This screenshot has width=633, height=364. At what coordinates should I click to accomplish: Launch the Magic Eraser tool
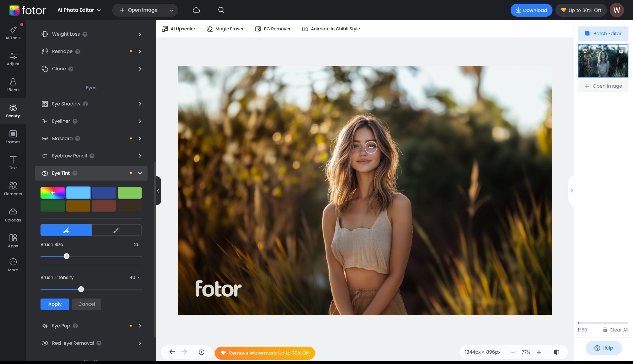pyautogui.click(x=225, y=29)
